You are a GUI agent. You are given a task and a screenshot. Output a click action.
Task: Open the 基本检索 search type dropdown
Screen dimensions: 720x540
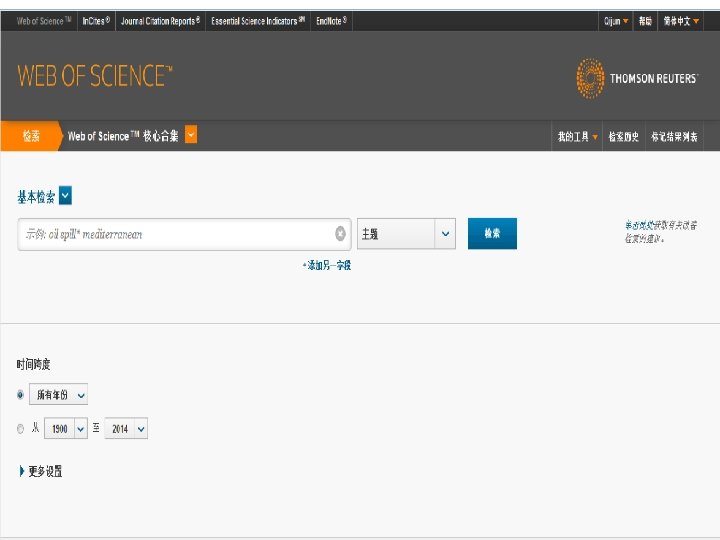tap(65, 196)
